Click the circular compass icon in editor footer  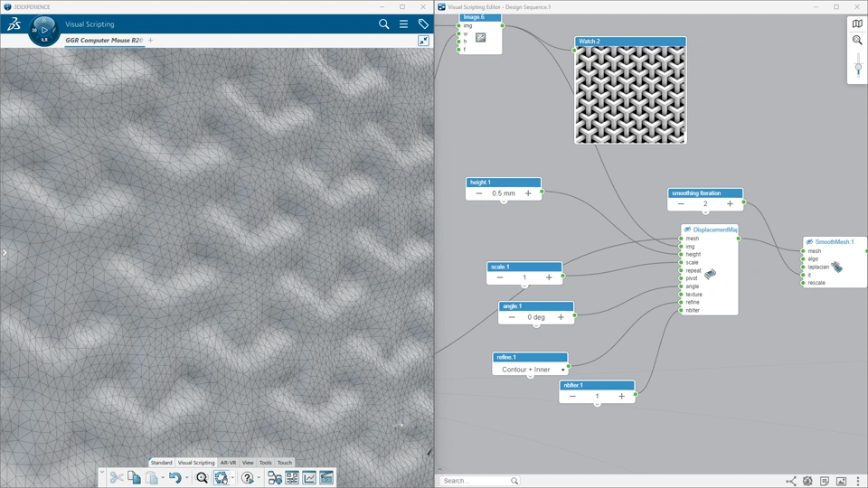(807, 481)
